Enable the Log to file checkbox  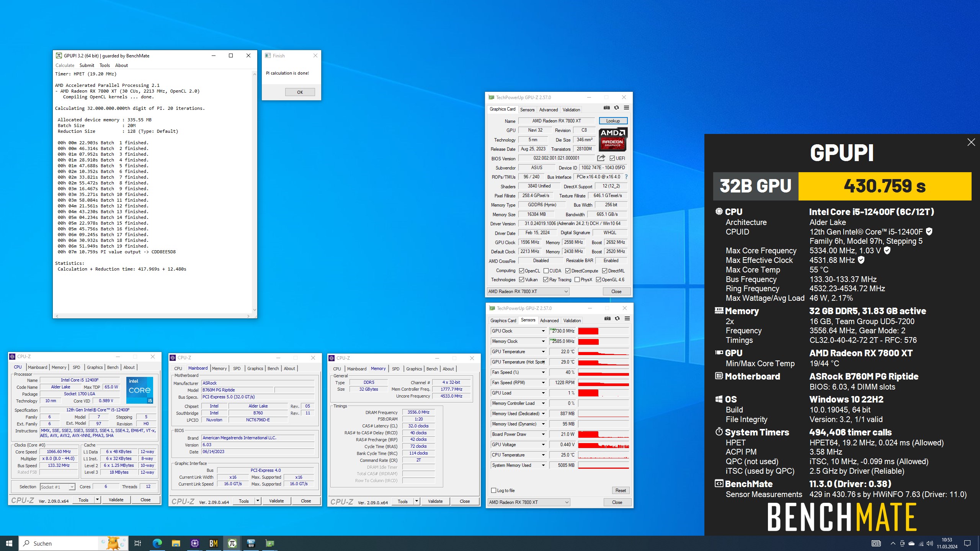[x=494, y=491]
